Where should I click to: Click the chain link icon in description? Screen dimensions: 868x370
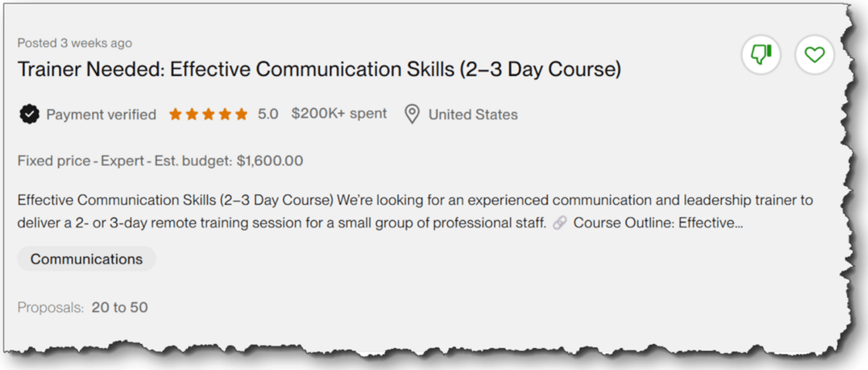(559, 223)
